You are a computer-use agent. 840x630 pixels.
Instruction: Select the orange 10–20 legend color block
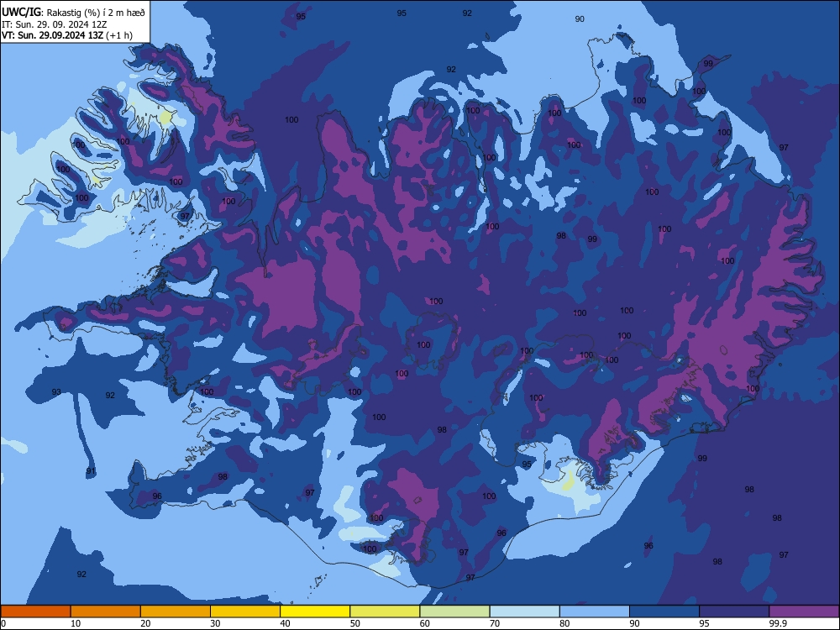pyautogui.click(x=106, y=612)
